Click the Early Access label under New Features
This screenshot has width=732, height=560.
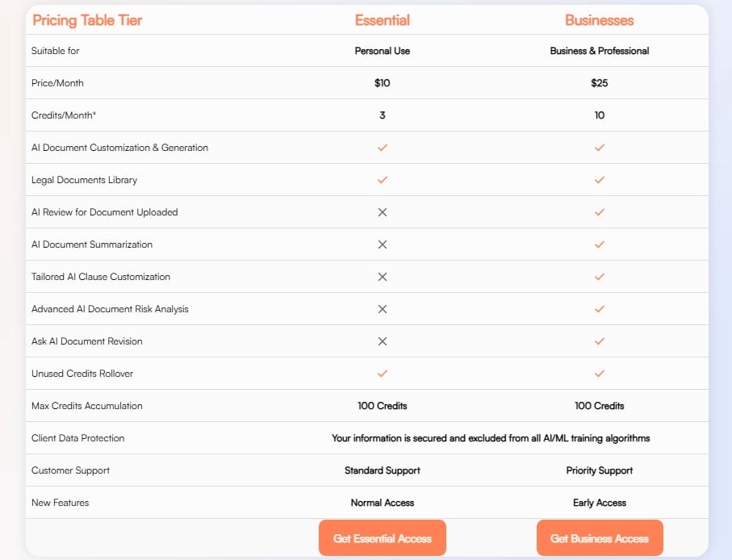click(x=599, y=503)
